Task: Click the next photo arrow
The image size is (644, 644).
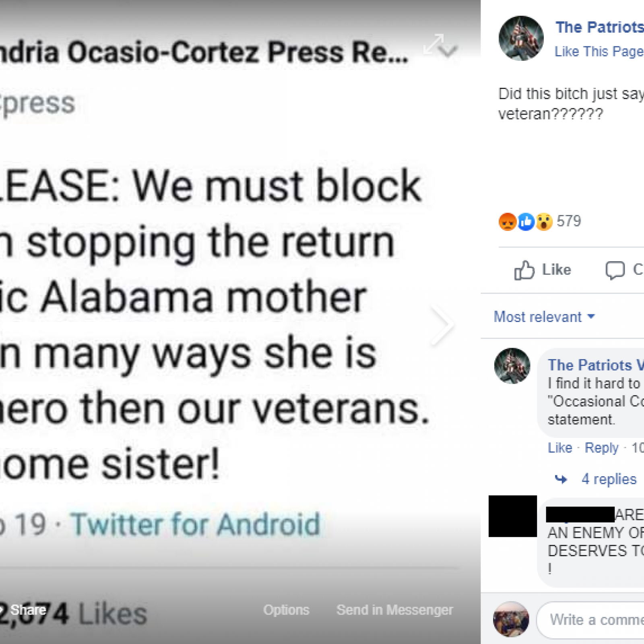Action: (x=442, y=324)
